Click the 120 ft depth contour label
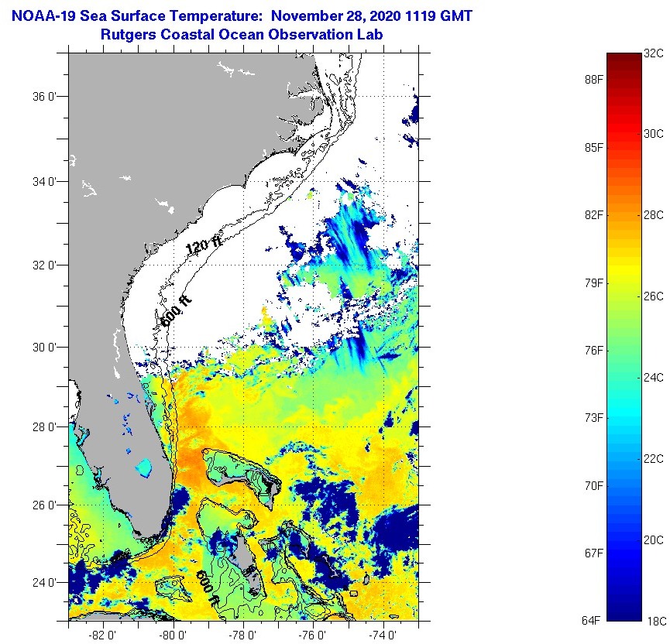The width and height of the screenshot is (670, 644). coord(204,245)
